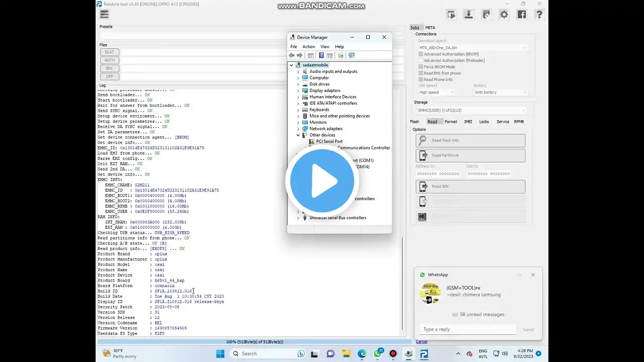
Task: Click the WhatsApp reply input field
Action: (x=468, y=329)
